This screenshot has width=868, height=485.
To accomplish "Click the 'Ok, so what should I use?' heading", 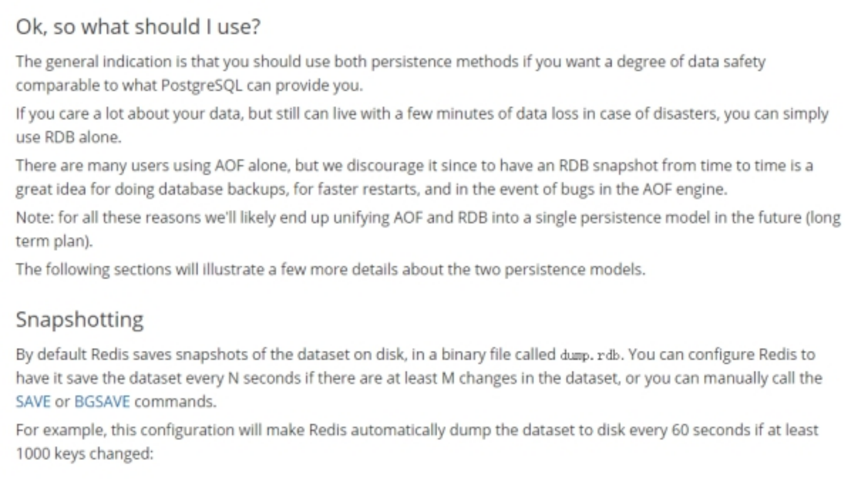I will point(138,27).
